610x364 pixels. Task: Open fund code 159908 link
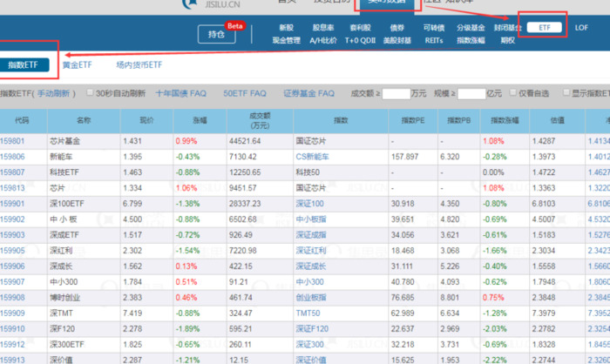[12, 298]
